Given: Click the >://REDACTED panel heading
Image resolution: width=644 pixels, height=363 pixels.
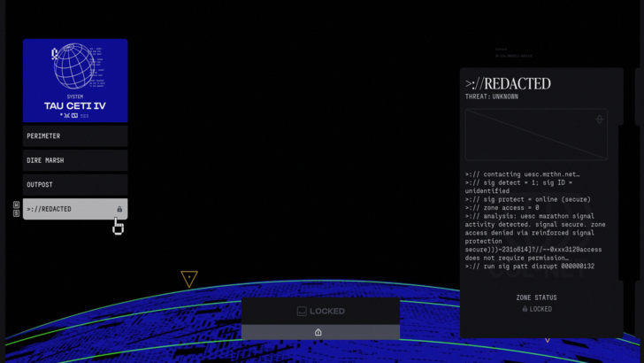Looking at the screenshot, I should [508, 84].
